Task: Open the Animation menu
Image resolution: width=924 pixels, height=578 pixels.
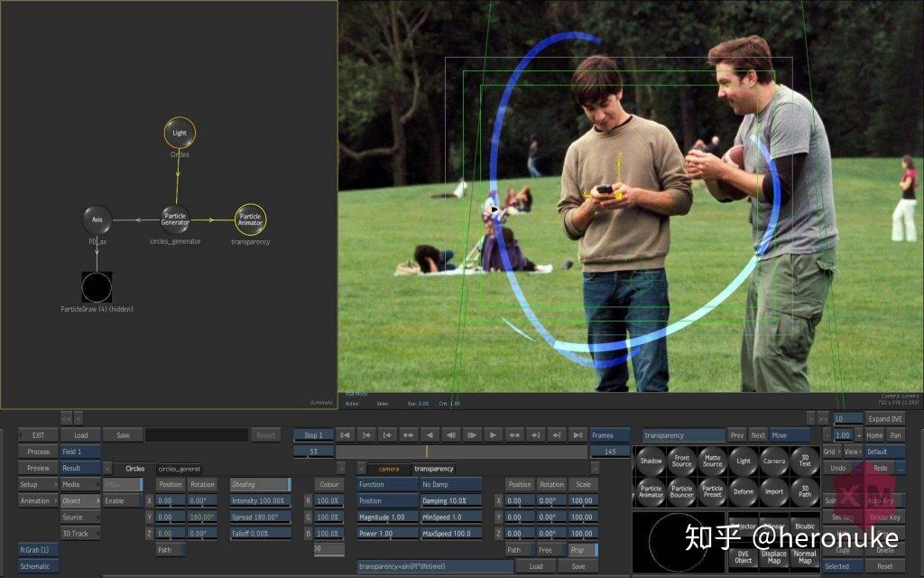Action: tap(38, 500)
